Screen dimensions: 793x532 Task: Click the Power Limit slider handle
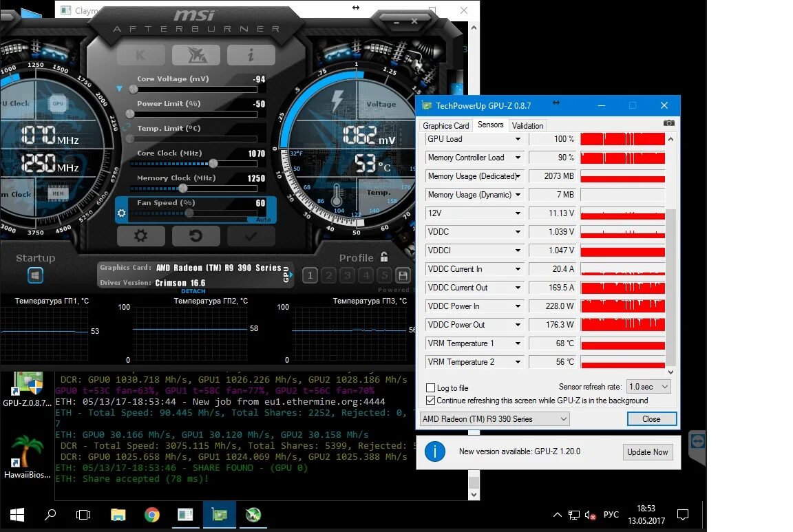click(x=130, y=114)
